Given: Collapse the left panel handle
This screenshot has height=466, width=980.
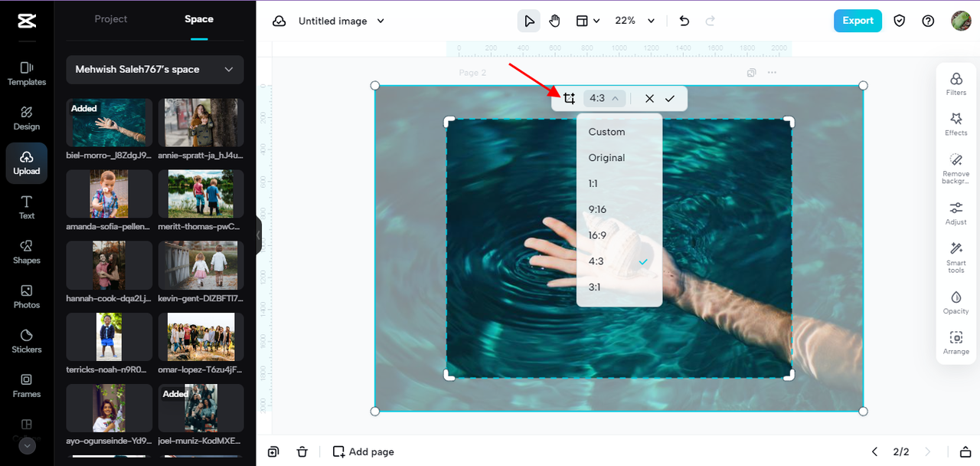Looking at the screenshot, I should tap(259, 235).
